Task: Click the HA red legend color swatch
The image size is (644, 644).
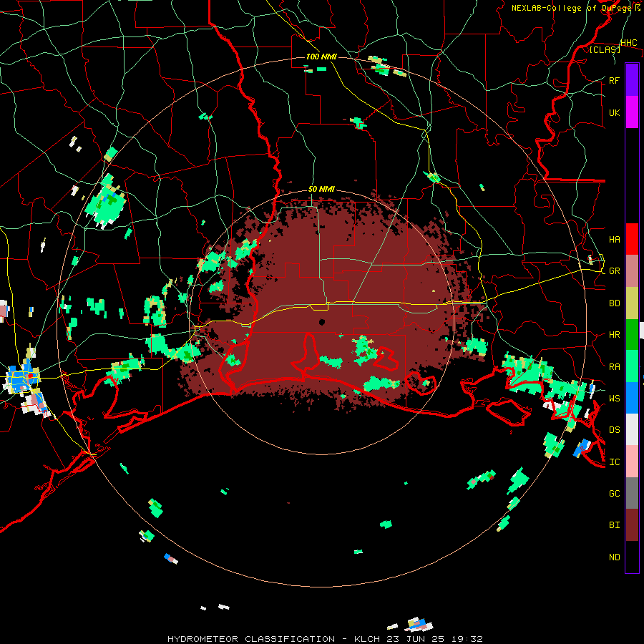Action: (x=632, y=239)
